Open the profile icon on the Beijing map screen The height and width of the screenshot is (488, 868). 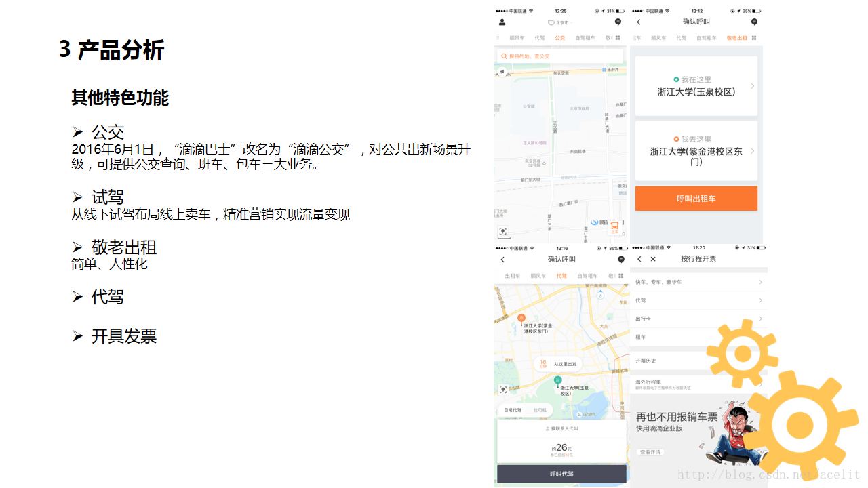point(502,22)
